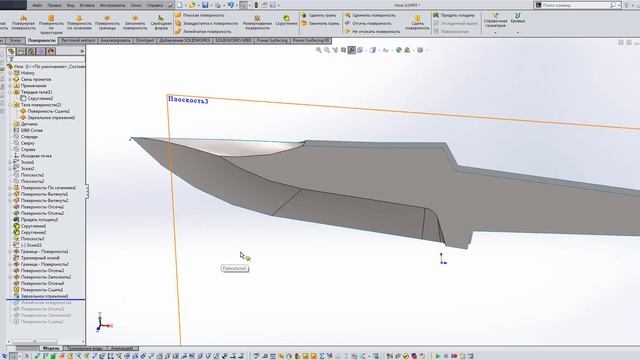Viewport: 640px width, 360px height.
Task: Open the ConfigurationManager tab icon
Action: (x=31, y=51)
